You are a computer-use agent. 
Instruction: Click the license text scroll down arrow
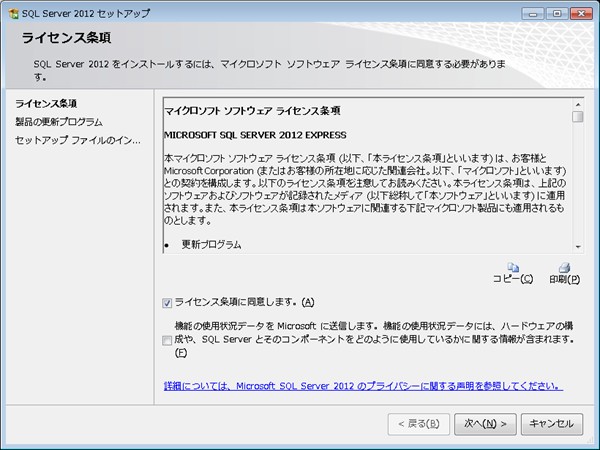578,247
